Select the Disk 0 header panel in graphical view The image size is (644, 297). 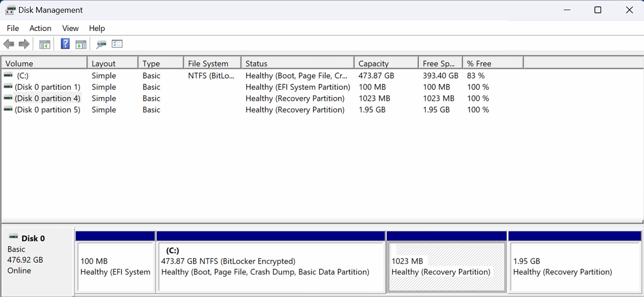(x=37, y=261)
